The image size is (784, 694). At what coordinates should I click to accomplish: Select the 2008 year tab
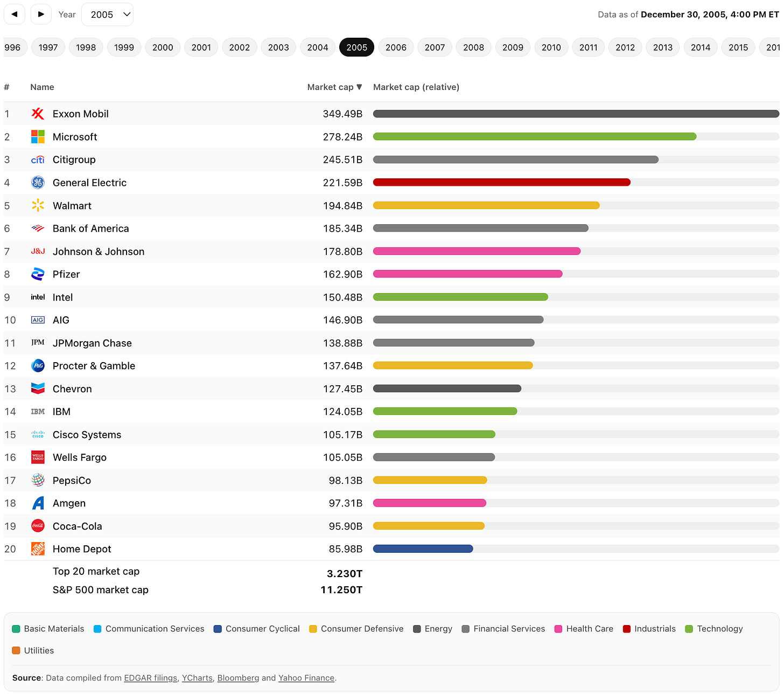[473, 47]
